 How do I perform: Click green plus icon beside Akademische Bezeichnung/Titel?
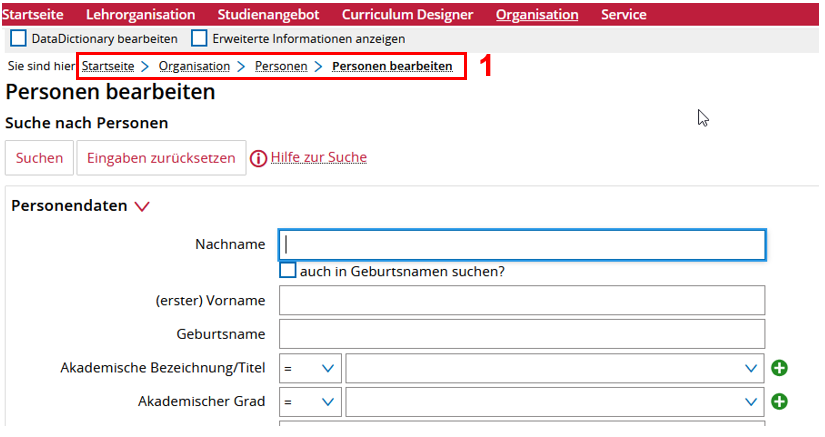point(779,368)
